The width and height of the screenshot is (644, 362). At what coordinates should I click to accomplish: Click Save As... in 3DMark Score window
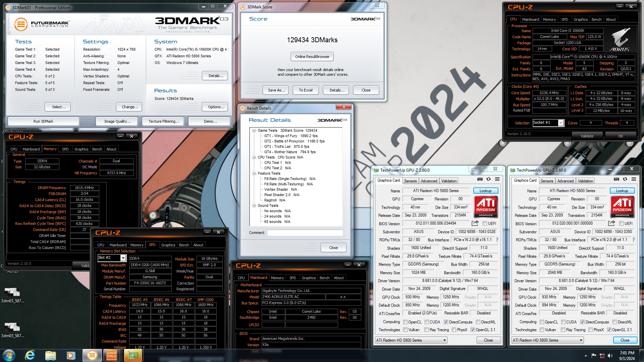click(276, 90)
